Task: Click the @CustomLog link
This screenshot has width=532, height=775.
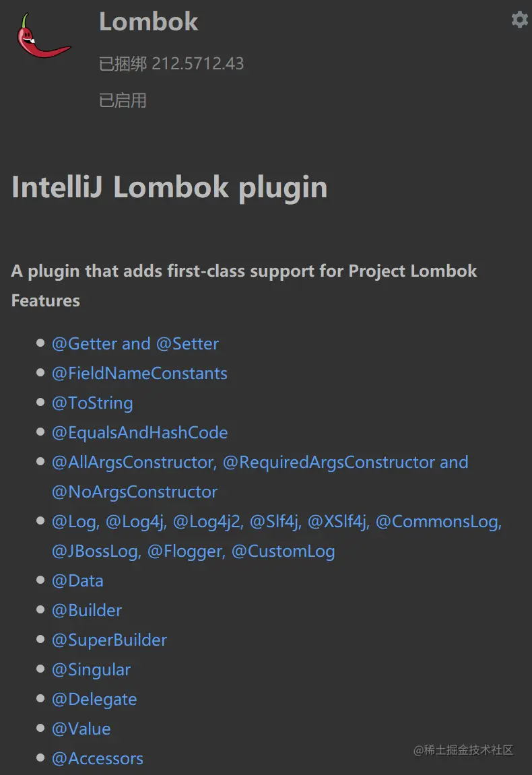Action: (283, 551)
